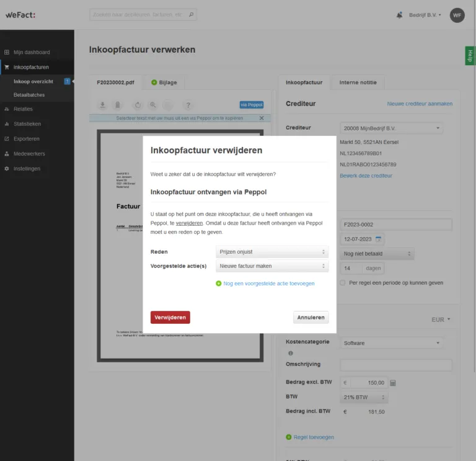The image size is (476, 461).
Task: Confirm deletion with Verwijderen button
Action: 170,317
